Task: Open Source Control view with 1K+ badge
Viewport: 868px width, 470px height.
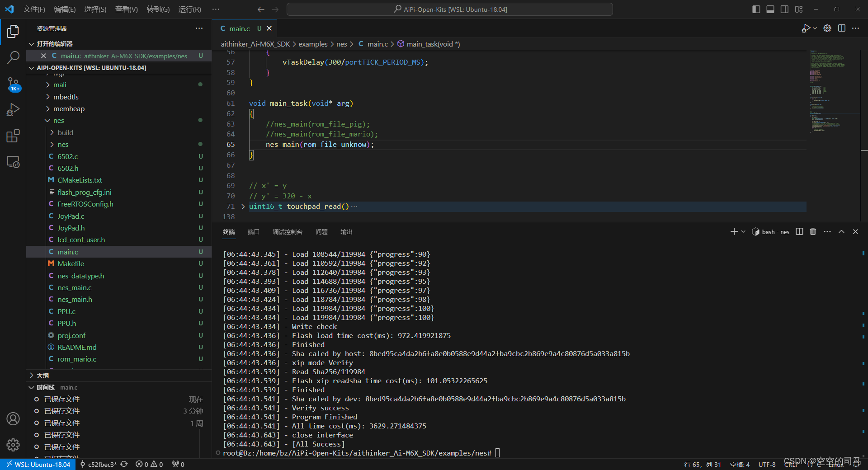Action: point(13,84)
